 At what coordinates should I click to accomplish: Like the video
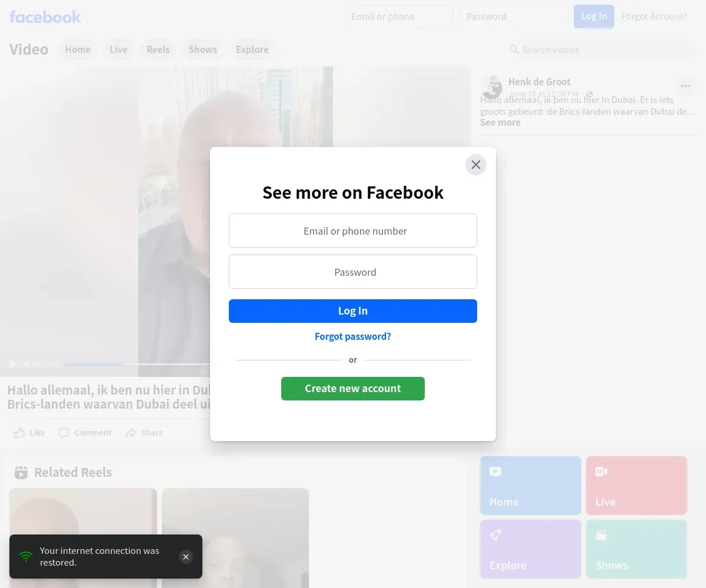(x=29, y=433)
